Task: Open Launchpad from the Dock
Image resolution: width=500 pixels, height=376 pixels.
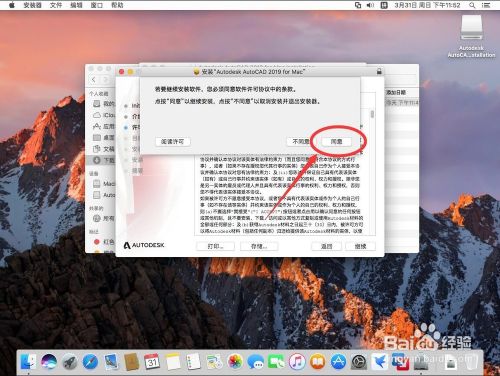Action: click(70, 362)
